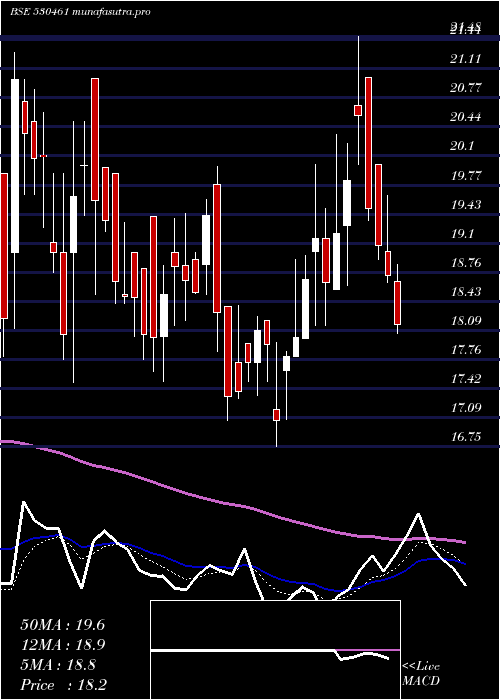500x700 pixels.
Task: Select the 18.09 price axis label
Action: point(466,321)
